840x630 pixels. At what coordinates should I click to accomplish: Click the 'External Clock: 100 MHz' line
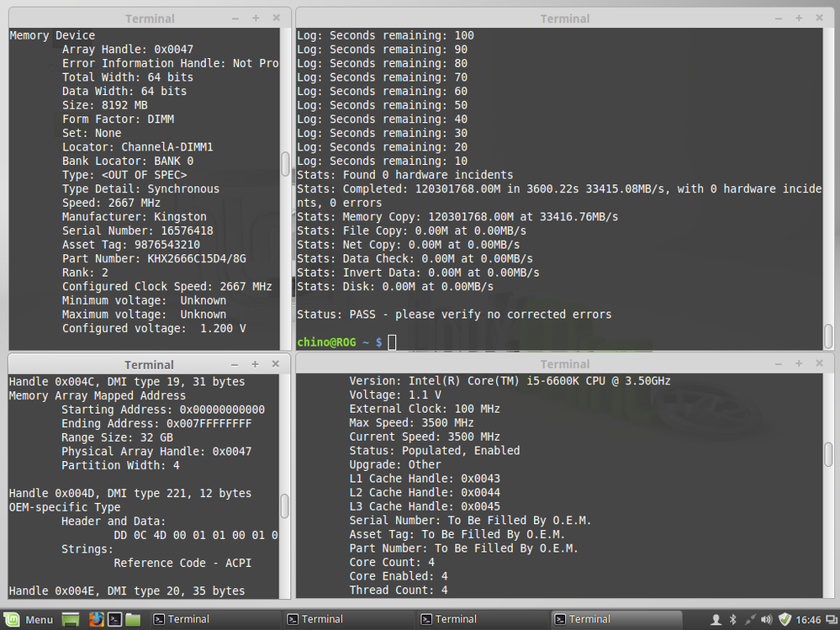tap(425, 409)
